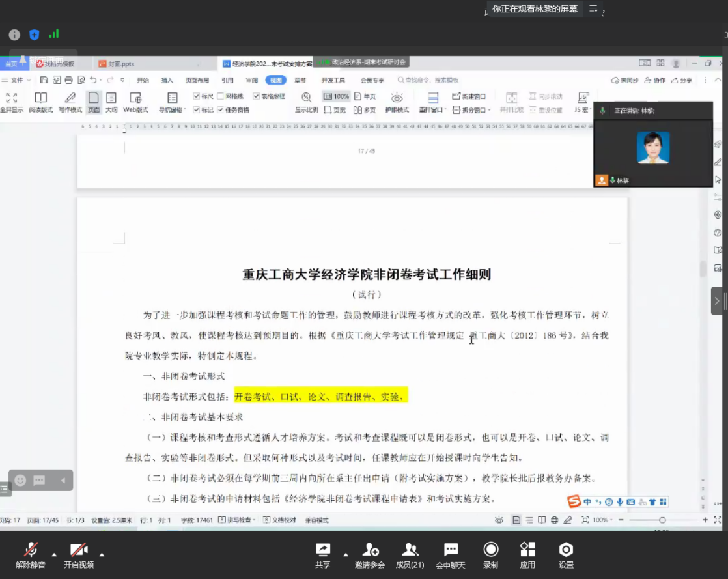728x579 pixels.
Task: Click 解除静音 to unmute microphone
Action: point(31,555)
